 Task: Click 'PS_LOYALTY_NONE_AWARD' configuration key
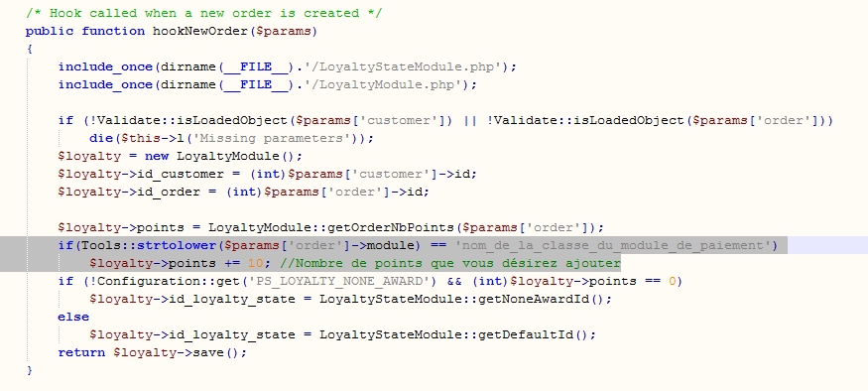click(339, 282)
